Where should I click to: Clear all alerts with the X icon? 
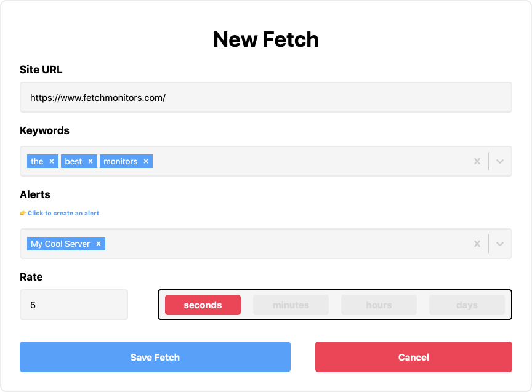[477, 244]
